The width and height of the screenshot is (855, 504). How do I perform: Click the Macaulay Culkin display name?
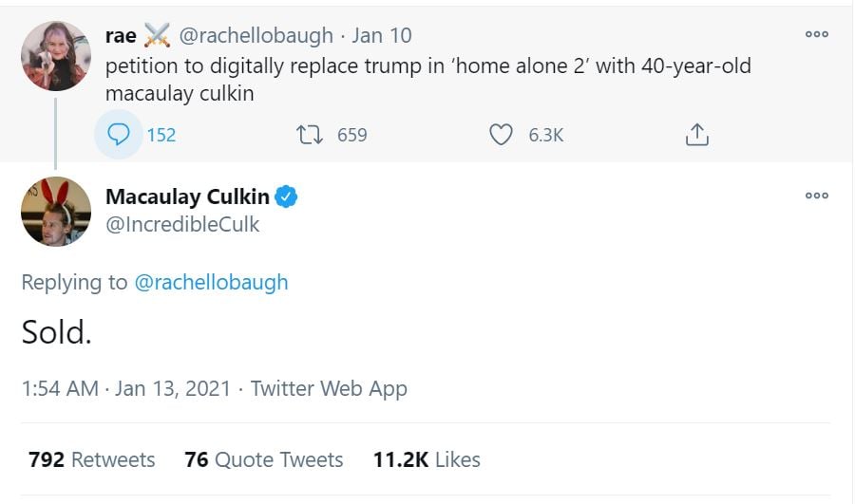tap(187, 196)
